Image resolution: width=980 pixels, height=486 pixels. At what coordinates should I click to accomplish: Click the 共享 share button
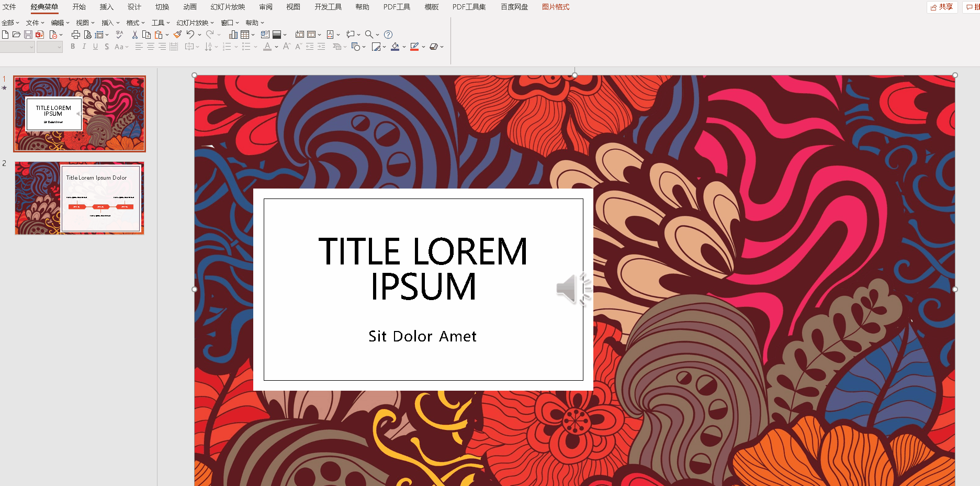point(942,7)
